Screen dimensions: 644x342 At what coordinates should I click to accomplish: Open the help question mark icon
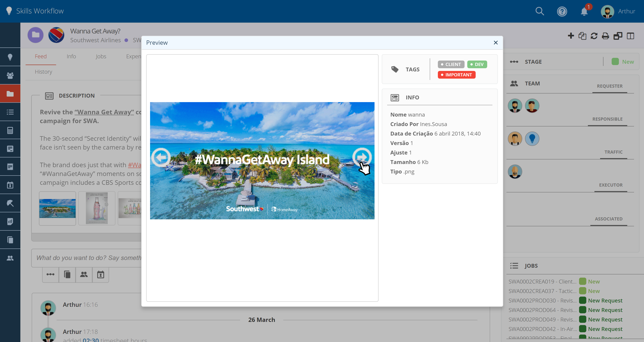coord(562,12)
